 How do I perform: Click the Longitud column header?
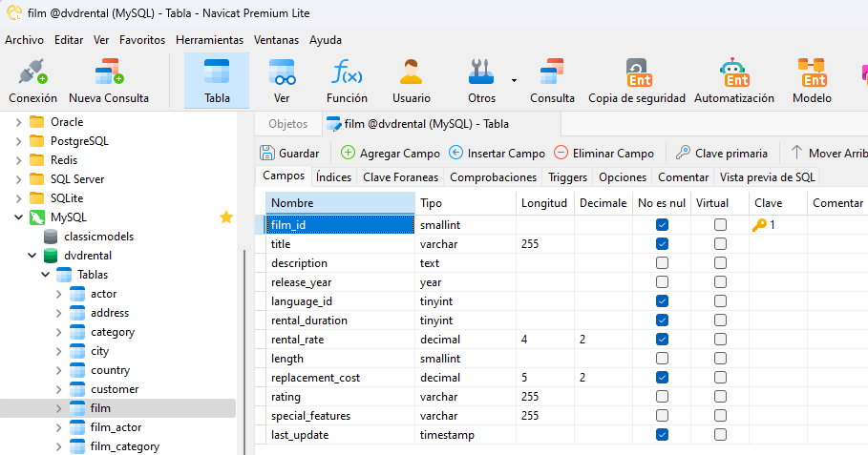[544, 203]
